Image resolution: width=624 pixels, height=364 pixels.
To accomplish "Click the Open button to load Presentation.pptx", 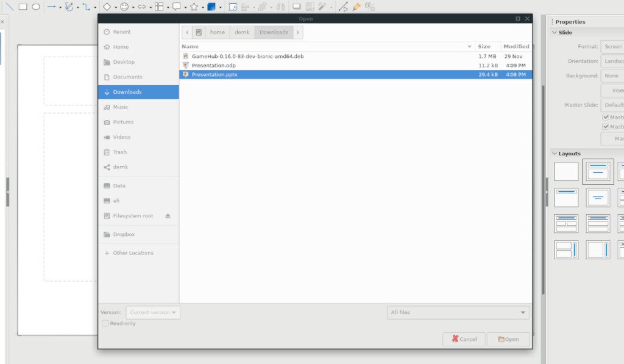I will 508,339.
